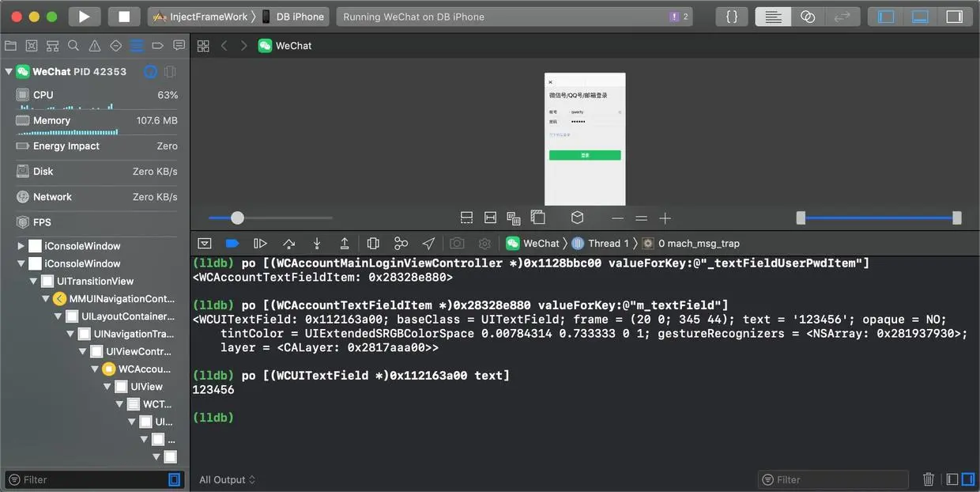
Task: Select the Network gauge row
Action: (x=95, y=197)
